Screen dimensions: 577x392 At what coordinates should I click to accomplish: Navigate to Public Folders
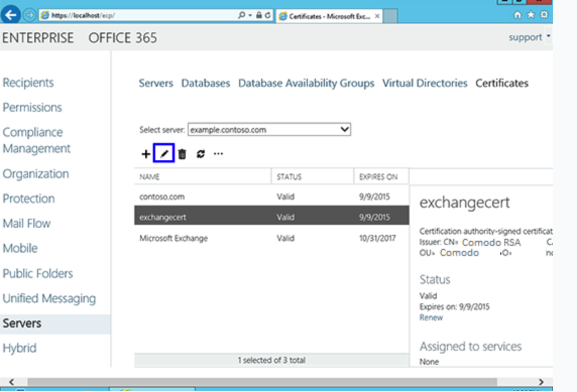tap(37, 273)
